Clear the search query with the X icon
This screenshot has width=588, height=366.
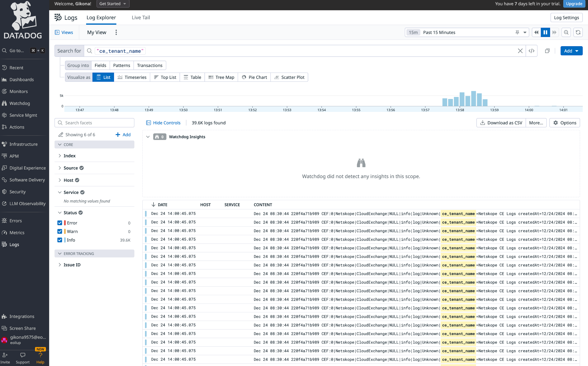point(520,51)
